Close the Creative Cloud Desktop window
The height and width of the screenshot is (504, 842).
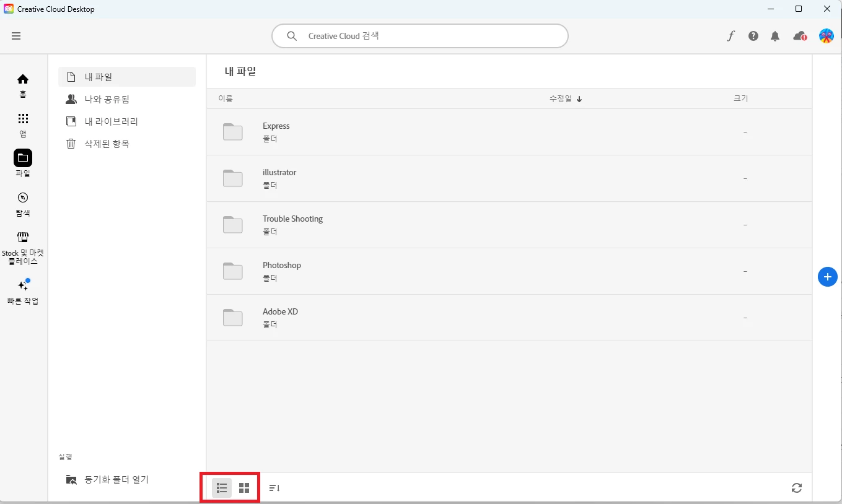(827, 9)
